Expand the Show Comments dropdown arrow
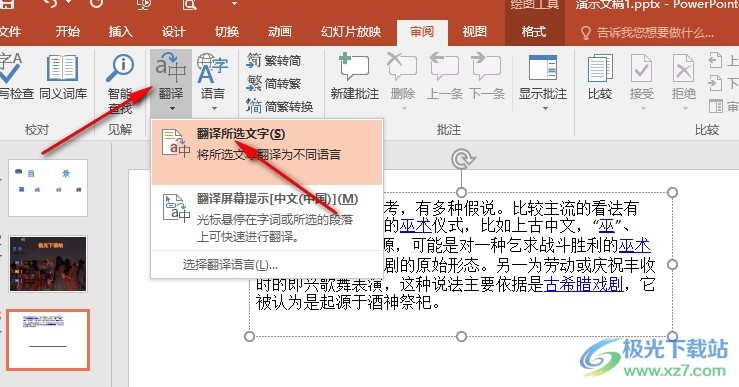Viewport: 739px width, 387px height. [x=545, y=108]
